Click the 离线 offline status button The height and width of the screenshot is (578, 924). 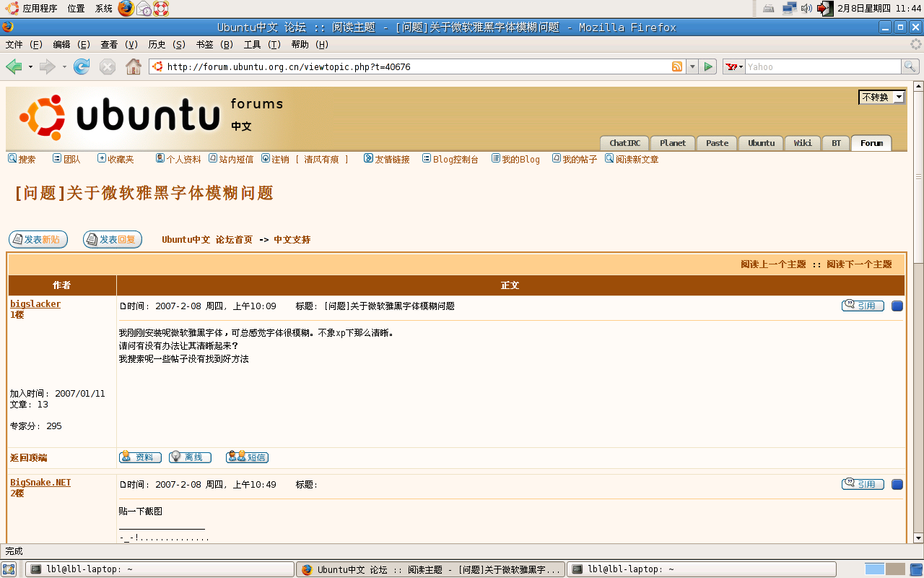pyautogui.click(x=190, y=457)
